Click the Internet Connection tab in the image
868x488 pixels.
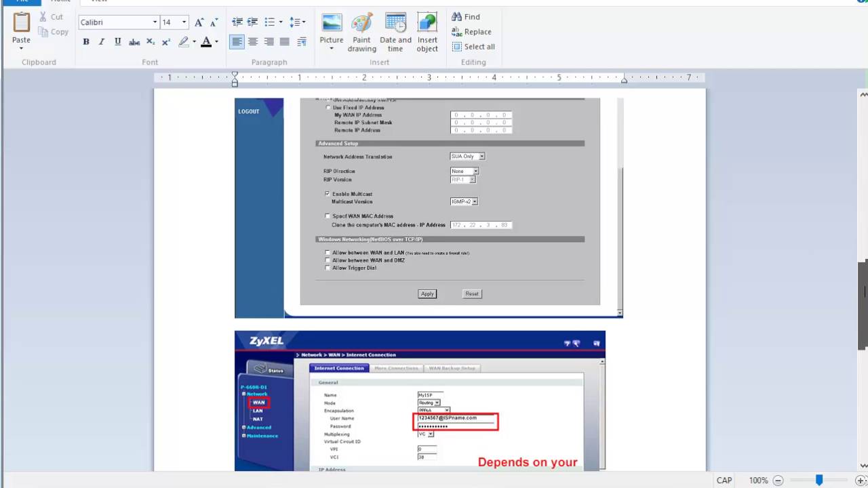(339, 368)
